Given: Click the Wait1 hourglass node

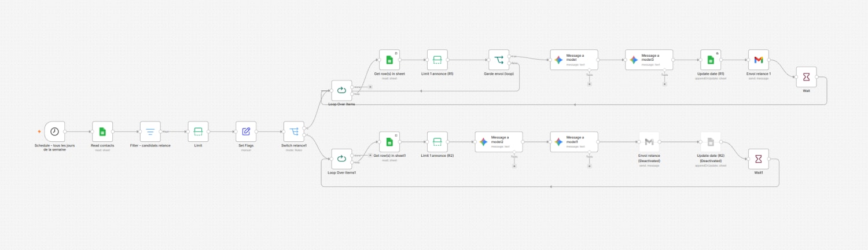Looking at the screenshot, I should click(x=759, y=159).
